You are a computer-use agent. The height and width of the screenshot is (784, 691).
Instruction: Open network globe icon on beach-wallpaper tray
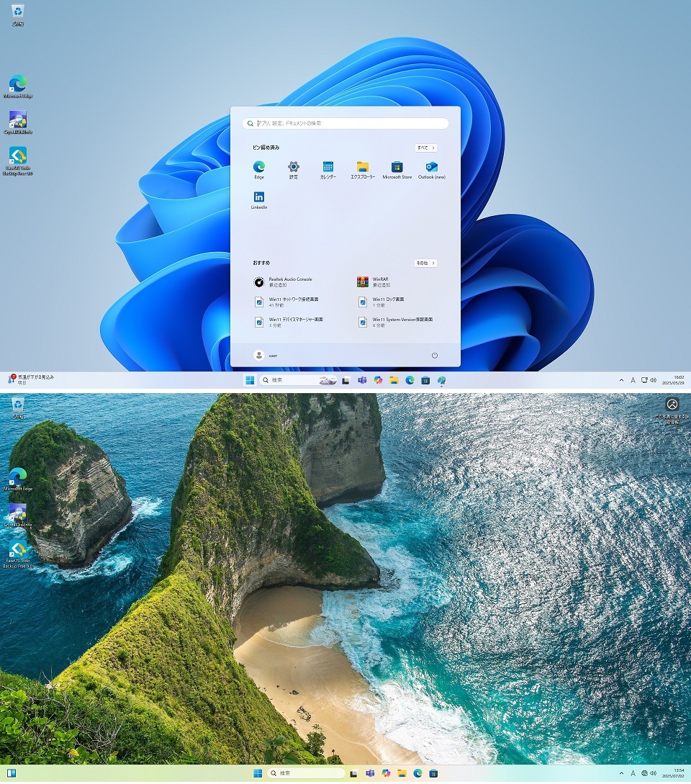[x=644, y=773]
